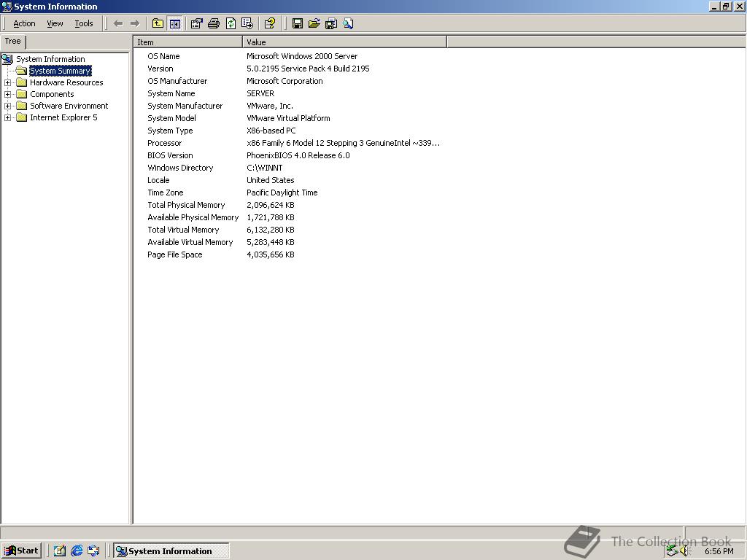The image size is (747, 560).
Task: Click the System Name item
Action: (x=171, y=93)
